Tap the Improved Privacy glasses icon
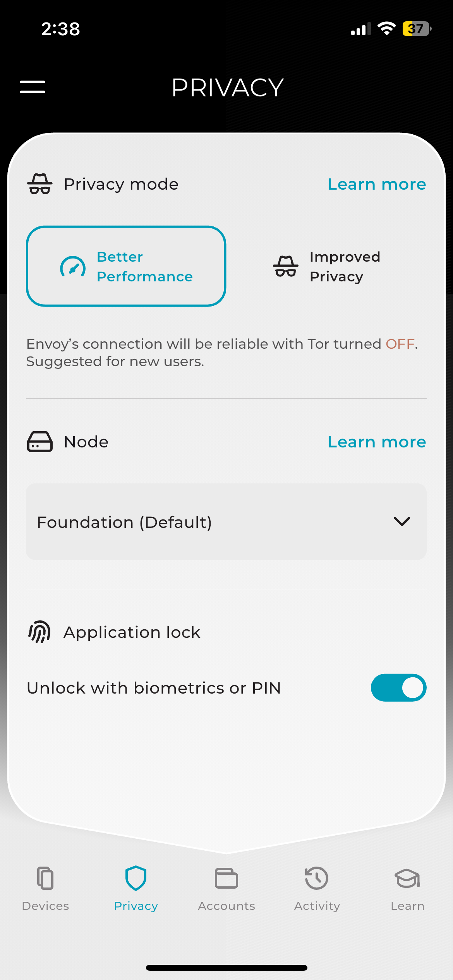The height and width of the screenshot is (980, 453). tap(286, 266)
